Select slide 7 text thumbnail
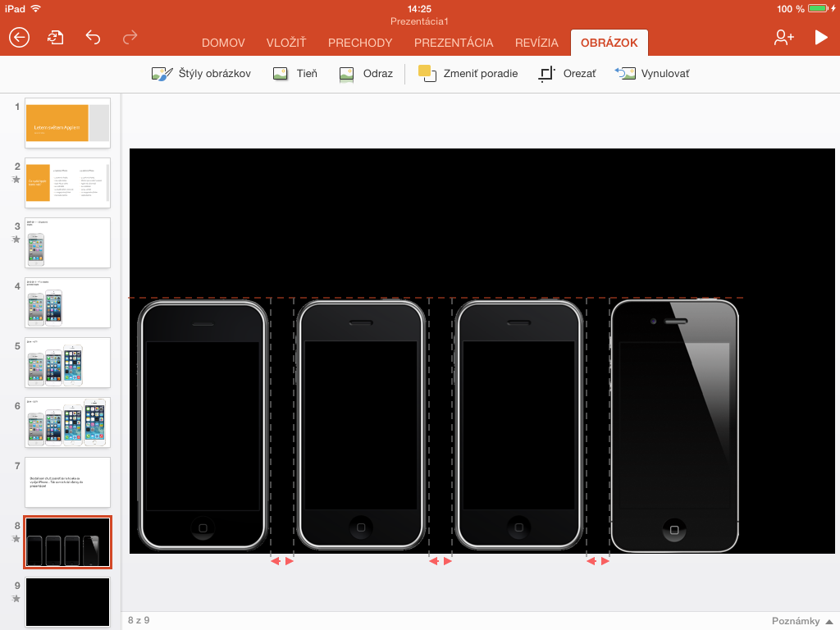Image resolution: width=840 pixels, height=630 pixels. pos(67,482)
